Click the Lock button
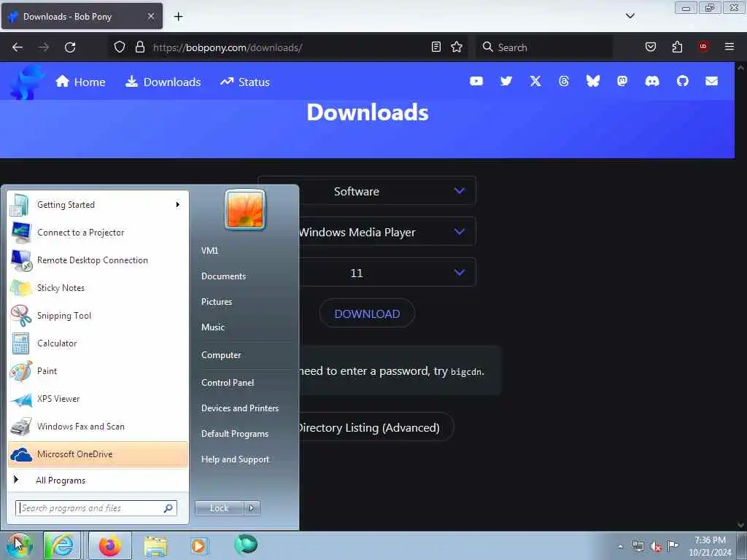 click(x=219, y=508)
